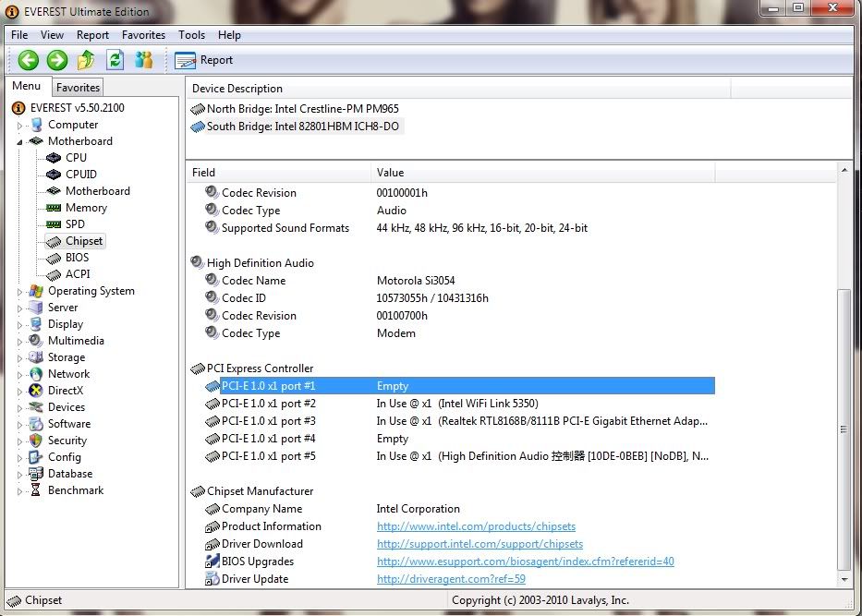Open the driveragent.com link

tap(451, 579)
